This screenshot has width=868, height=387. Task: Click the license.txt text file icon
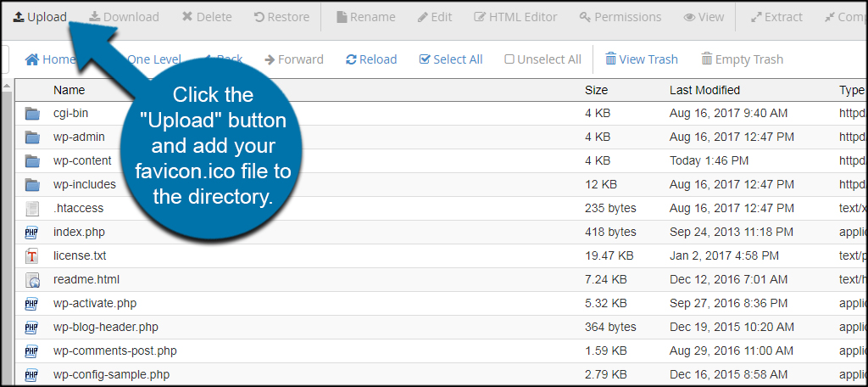(x=32, y=256)
